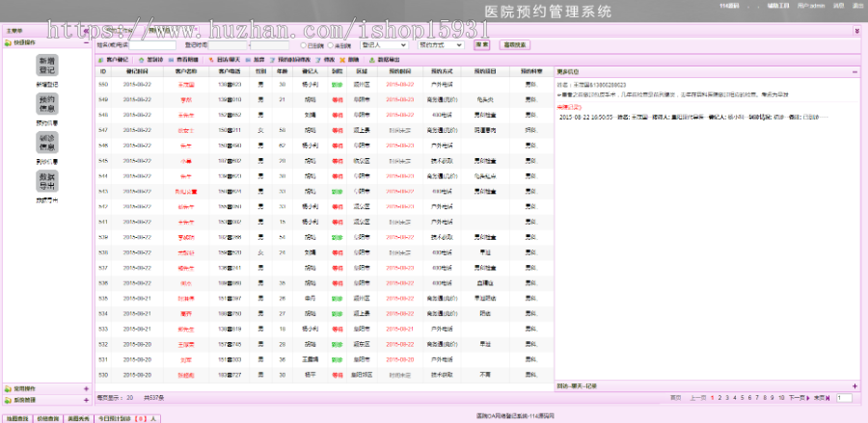Click the 搜索 search button
The image size is (868, 423).
481,44
